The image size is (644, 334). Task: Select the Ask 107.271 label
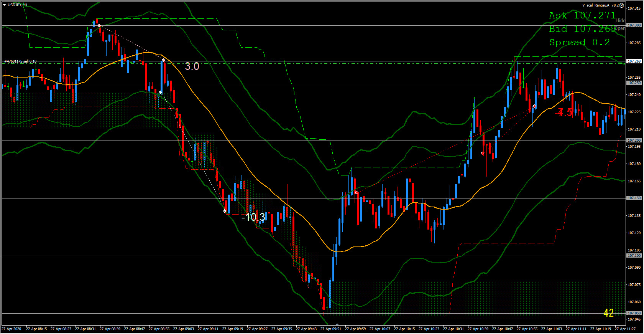tap(582, 15)
